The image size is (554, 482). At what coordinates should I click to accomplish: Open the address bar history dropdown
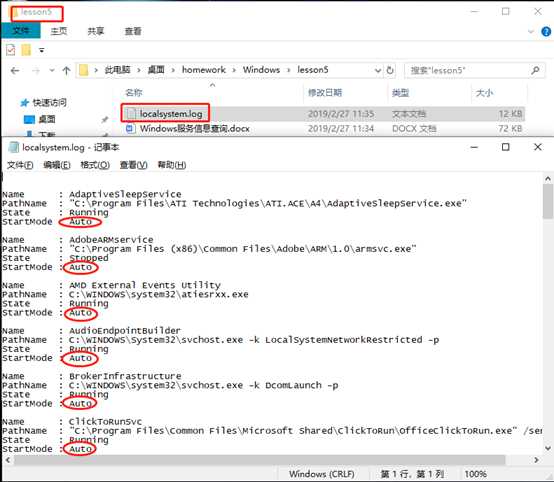coord(378,70)
